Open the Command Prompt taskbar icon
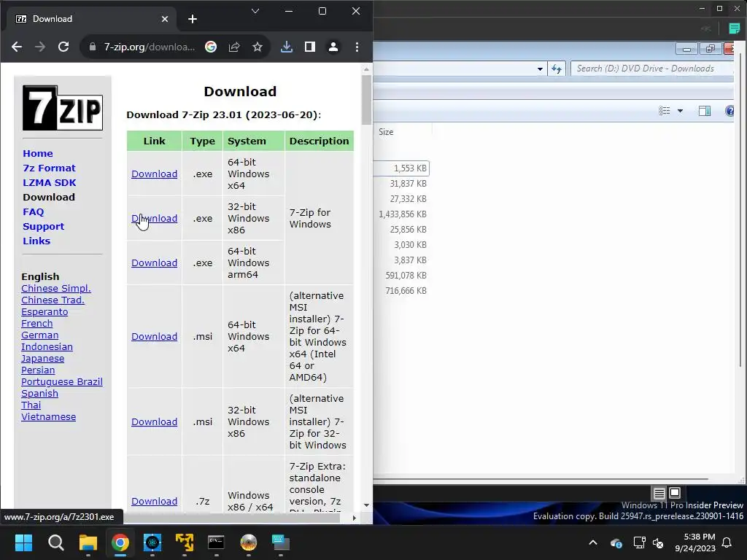 click(x=216, y=542)
